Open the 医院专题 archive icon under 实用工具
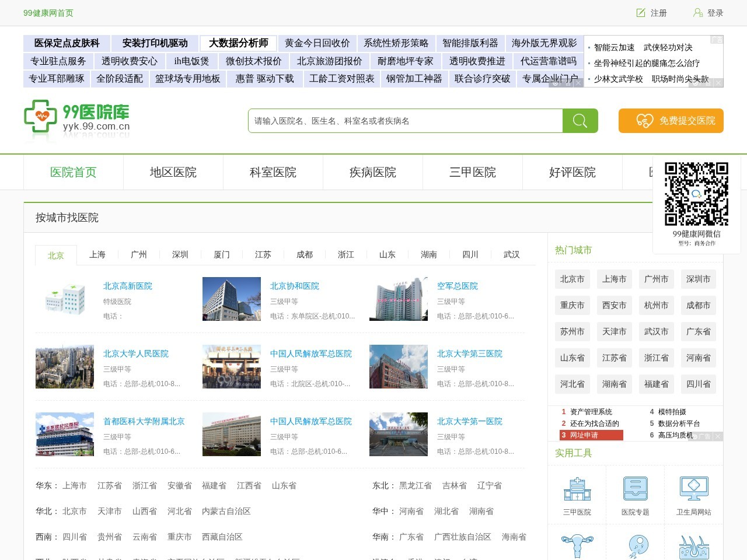Screen dimensions: 747x560 pyautogui.click(x=636, y=489)
